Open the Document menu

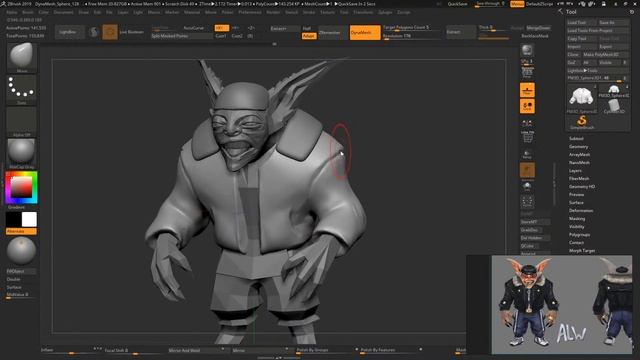[x=63, y=12]
